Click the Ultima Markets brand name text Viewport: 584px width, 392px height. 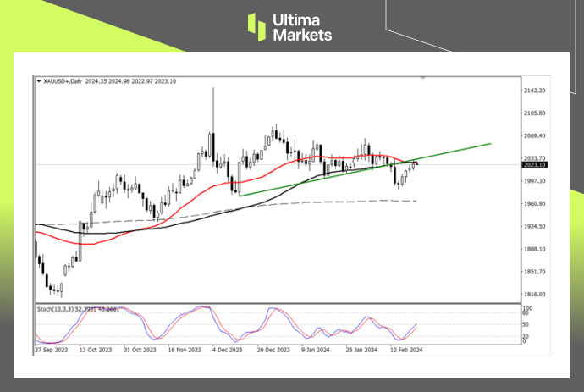[303, 27]
